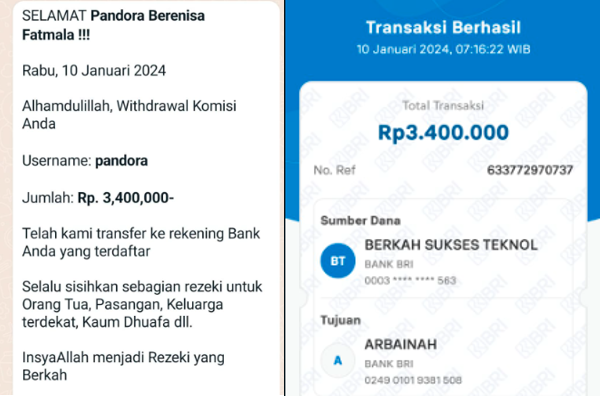The image size is (603, 396).
Task: Click the reference number 633772970737
Action: pyautogui.click(x=530, y=170)
